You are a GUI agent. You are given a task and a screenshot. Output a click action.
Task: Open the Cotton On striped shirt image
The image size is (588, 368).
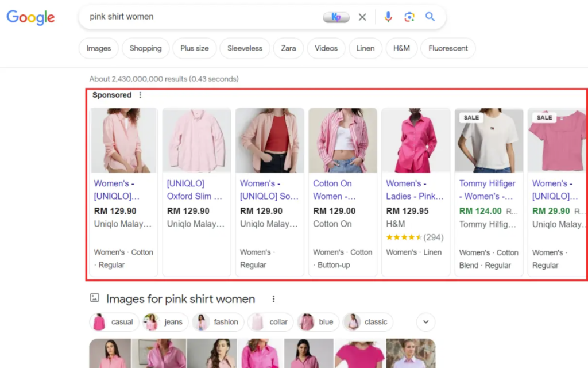(x=343, y=140)
